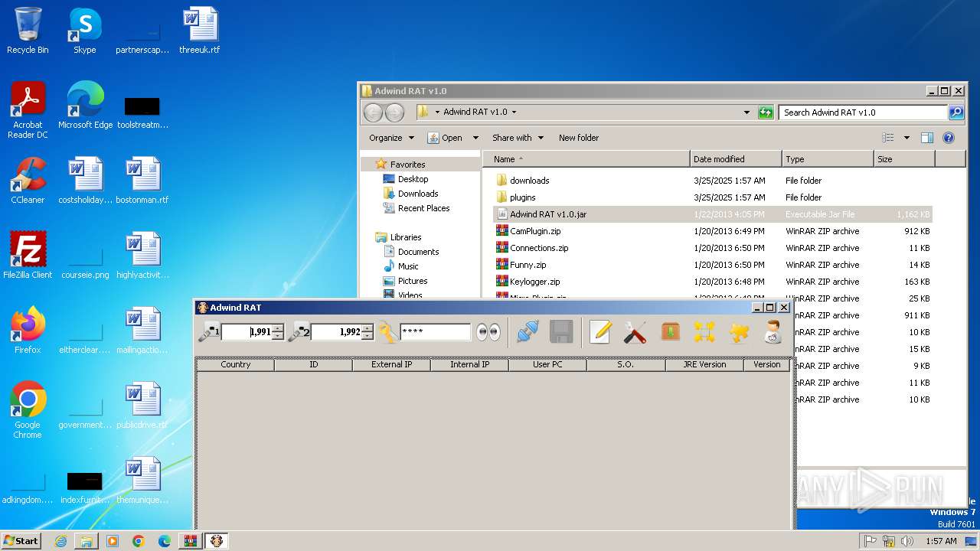Open the view options dropdown arrow
Viewport: 980px width, 551px height.
click(906, 138)
